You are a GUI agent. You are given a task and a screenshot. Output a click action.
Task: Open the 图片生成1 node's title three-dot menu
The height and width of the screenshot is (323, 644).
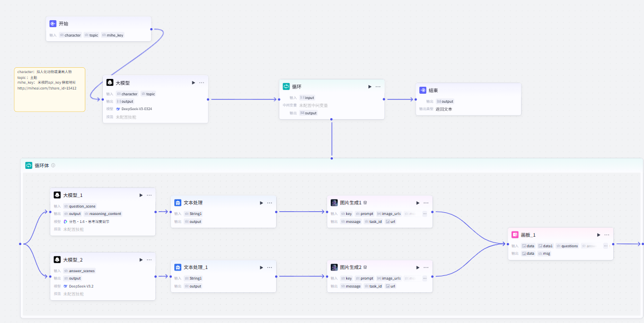[426, 203]
